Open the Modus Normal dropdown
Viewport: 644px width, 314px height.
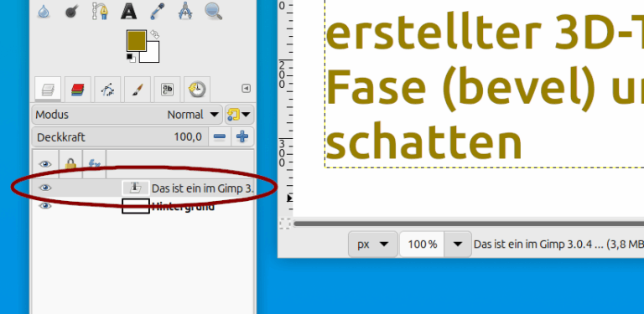tap(127, 115)
